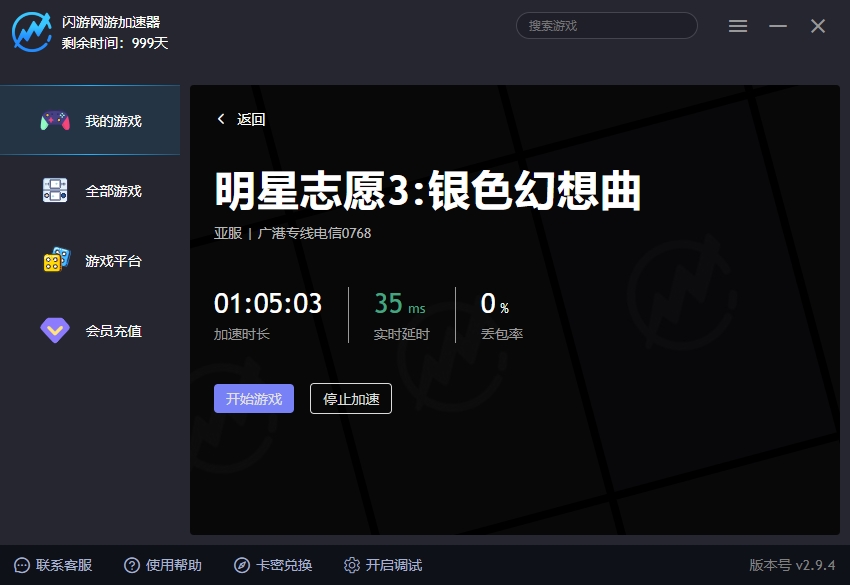Click the 版本号 v2.9.4 label
The height and width of the screenshot is (585, 850).
[x=793, y=565]
